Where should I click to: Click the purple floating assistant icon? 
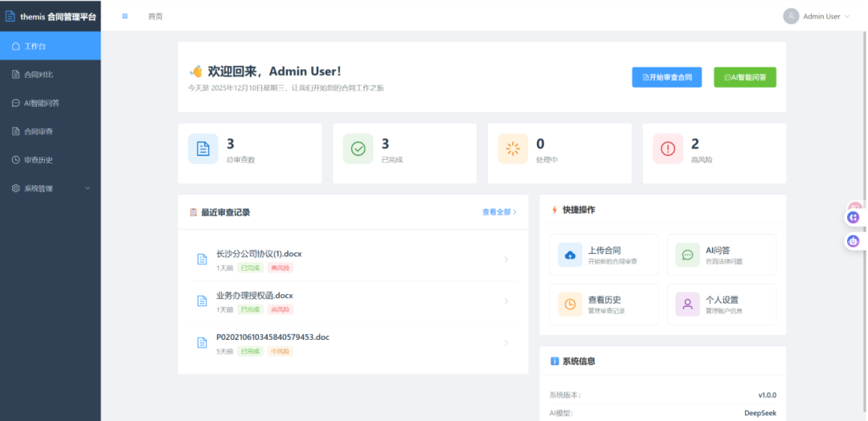854,218
